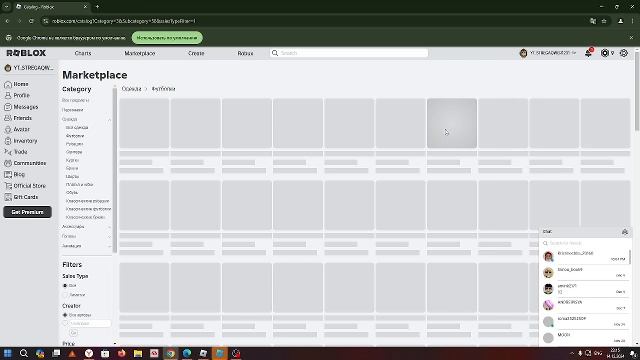Open the first chat conversation in list
This screenshot has height=360, width=640.
(584, 256)
